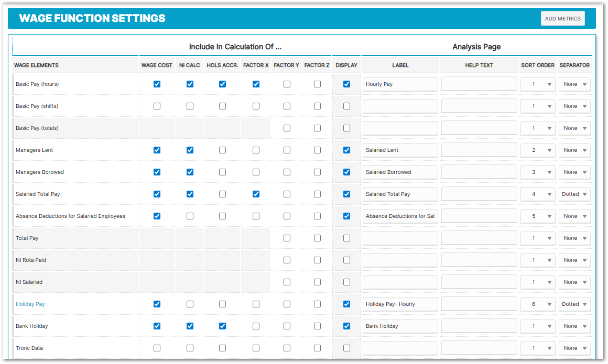This screenshot has height=364, width=608.
Task: Tick Factor Z for NI Rota Paid
Action: coord(317,260)
